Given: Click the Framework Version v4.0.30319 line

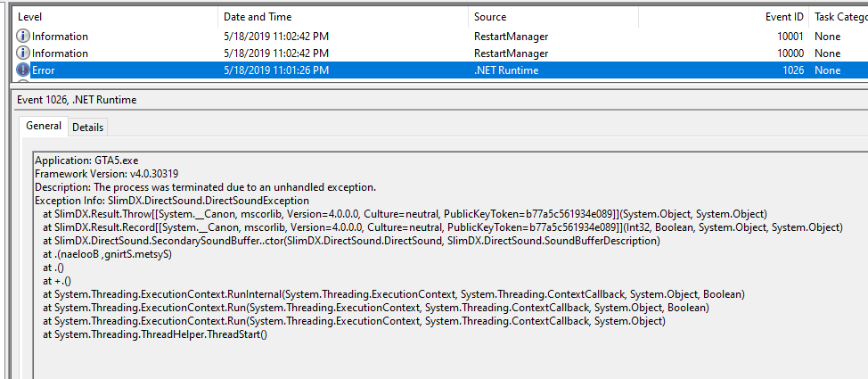Looking at the screenshot, I should [107, 174].
